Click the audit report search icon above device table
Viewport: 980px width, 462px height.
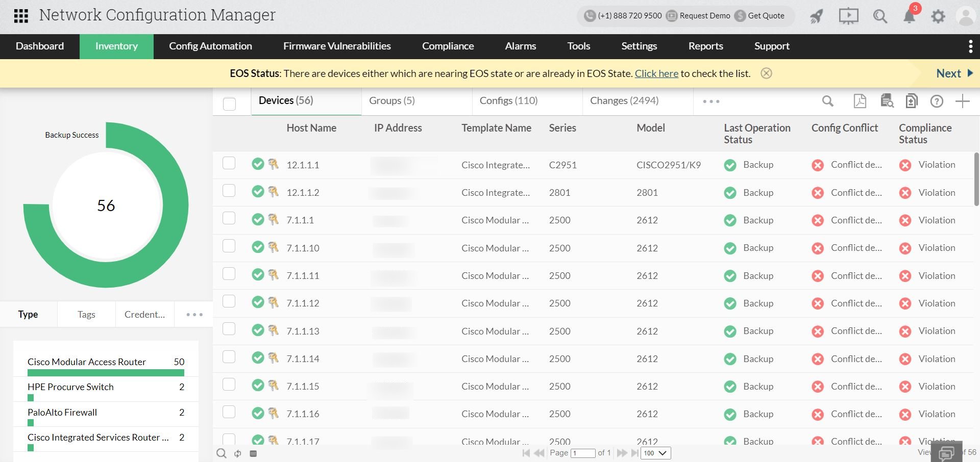[887, 101]
